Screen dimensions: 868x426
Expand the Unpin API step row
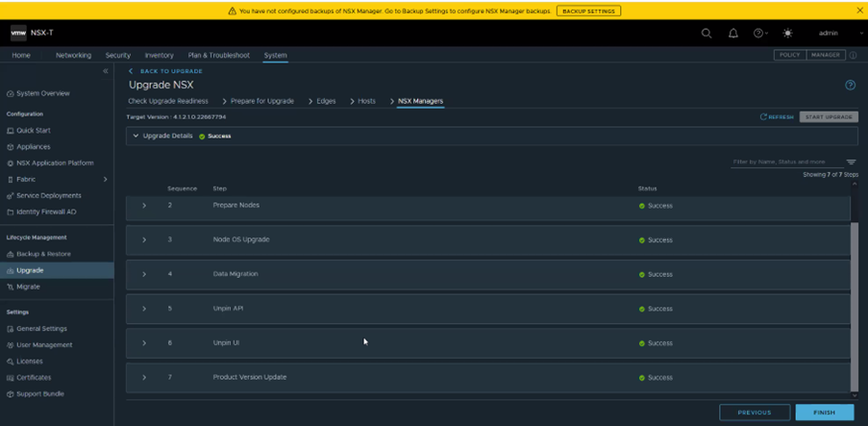coord(144,309)
